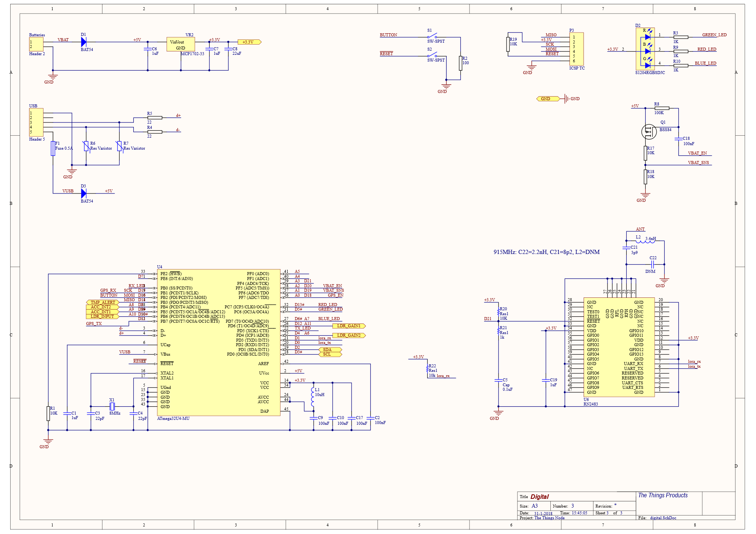This screenshot has height=534, width=756.
Task: Select the RN2483 LoRa module block
Action: 619,347
